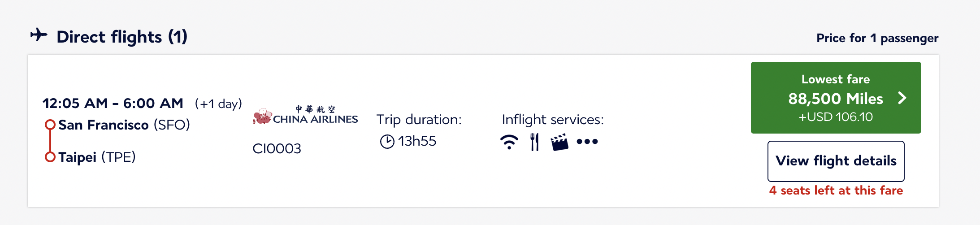
Task: Click the entertainment clapperboard icon
Action: coord(559,142)
